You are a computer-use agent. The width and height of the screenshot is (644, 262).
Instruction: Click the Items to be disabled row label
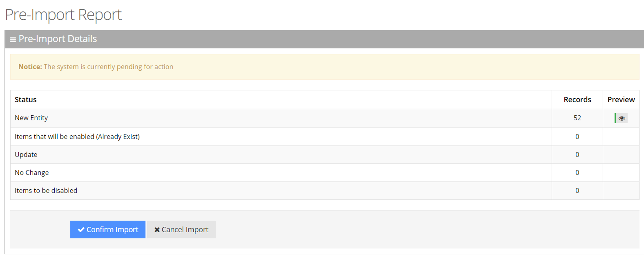[x=46, y=191]
